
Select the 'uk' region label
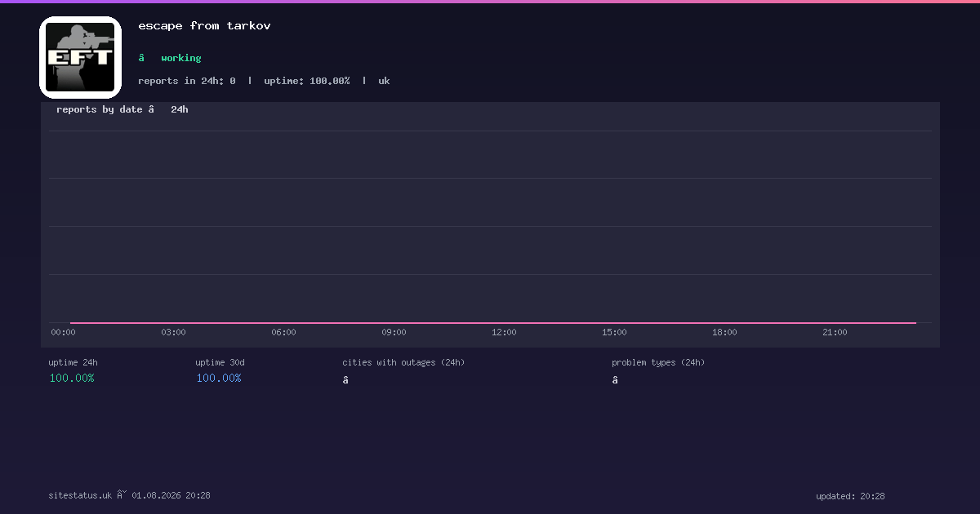pos(384,81)
